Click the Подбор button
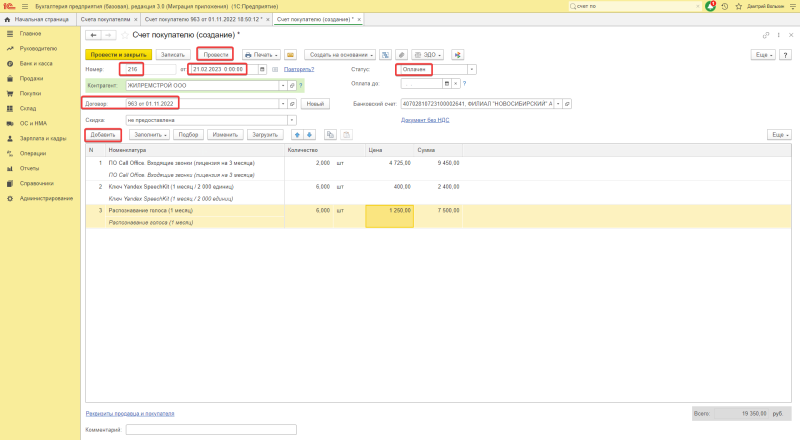This screenshot has width=800, height=440. pyautogui.click(x=188, y=135)
